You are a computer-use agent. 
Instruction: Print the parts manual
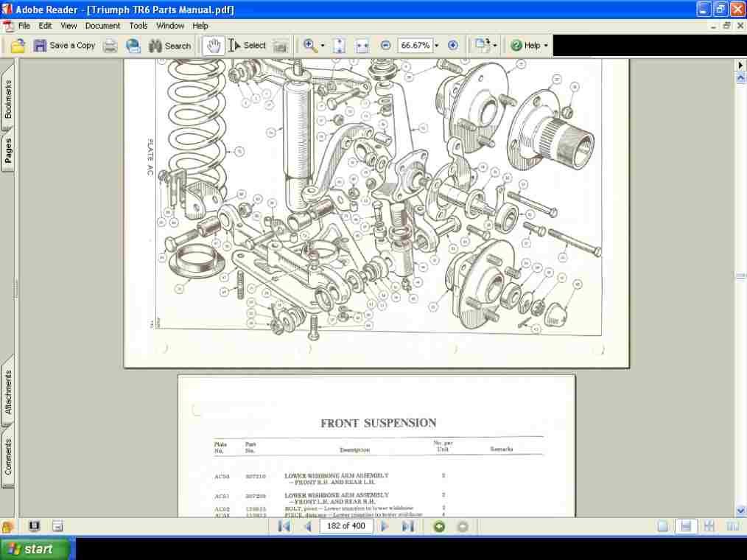[110, 45]
